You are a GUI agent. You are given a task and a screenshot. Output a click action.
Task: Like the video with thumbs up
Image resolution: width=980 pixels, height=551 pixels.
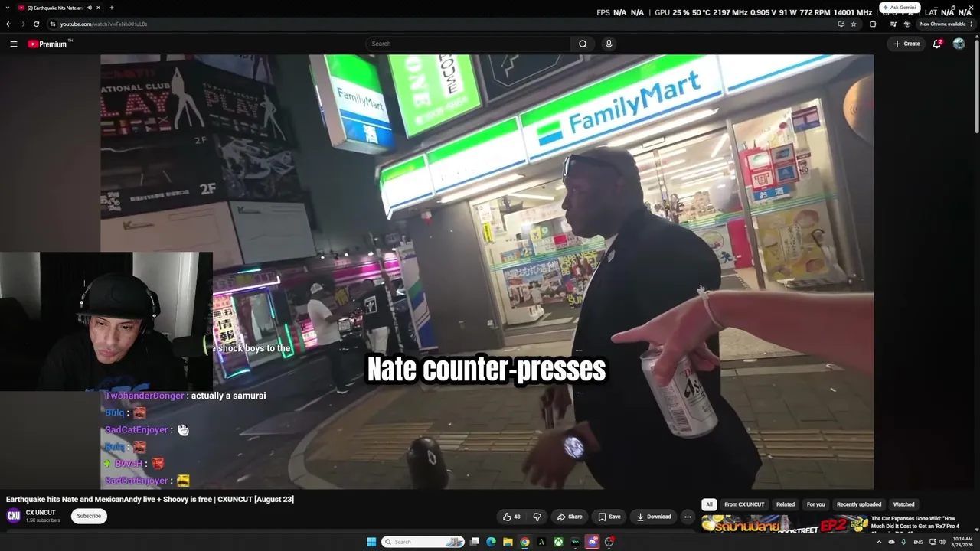click(511, 517)
